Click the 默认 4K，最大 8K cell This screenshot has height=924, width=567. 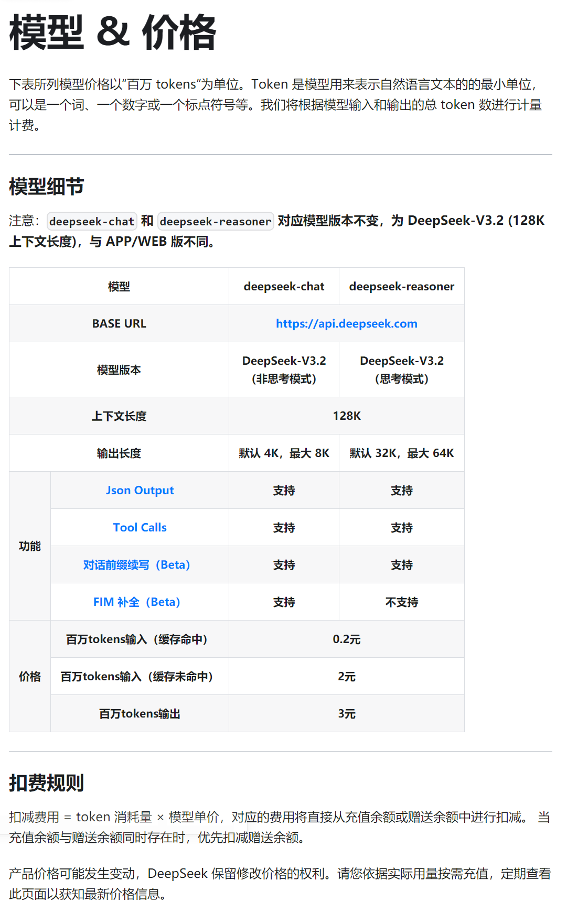click(x=284, y=453)
